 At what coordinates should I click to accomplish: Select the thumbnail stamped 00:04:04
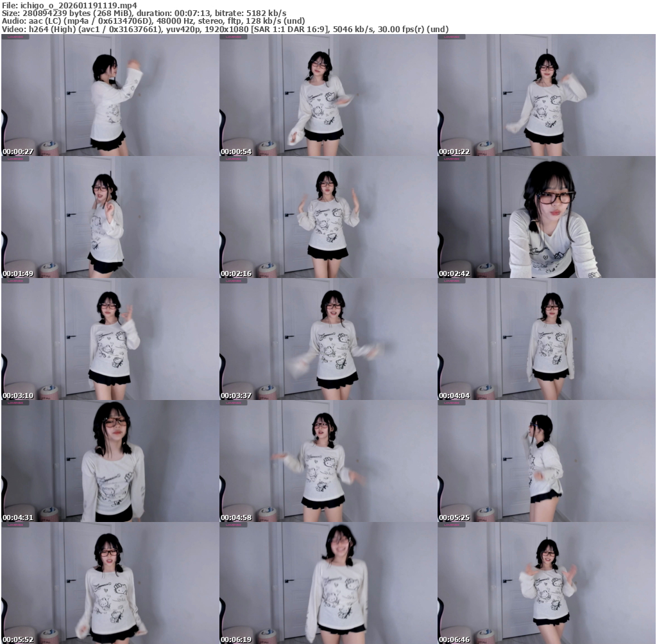pyautogui.click(x=547, y=339)
